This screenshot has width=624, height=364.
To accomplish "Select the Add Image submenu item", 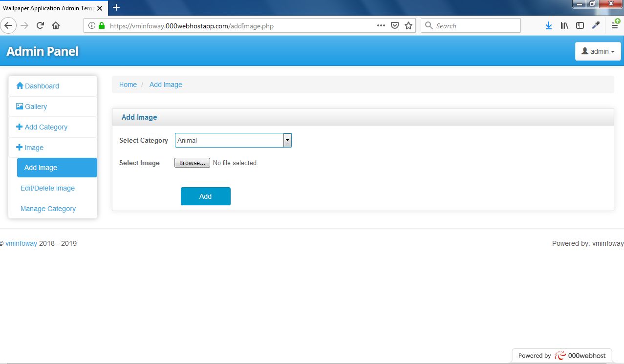I will [57, 168].
